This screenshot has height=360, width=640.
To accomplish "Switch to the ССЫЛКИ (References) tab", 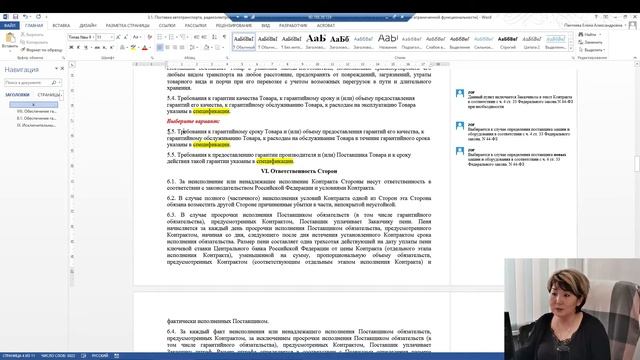I will [167, 25].
